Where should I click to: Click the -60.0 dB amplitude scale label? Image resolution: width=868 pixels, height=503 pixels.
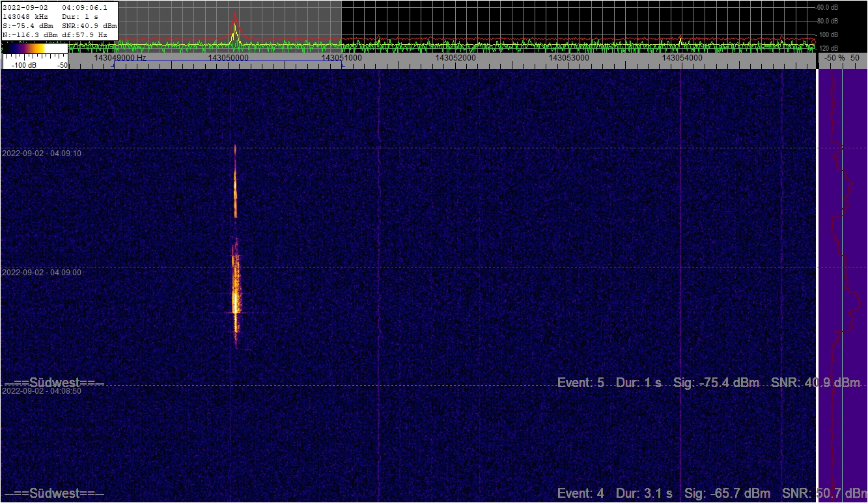pyautogui.click(x=828, y=8)
